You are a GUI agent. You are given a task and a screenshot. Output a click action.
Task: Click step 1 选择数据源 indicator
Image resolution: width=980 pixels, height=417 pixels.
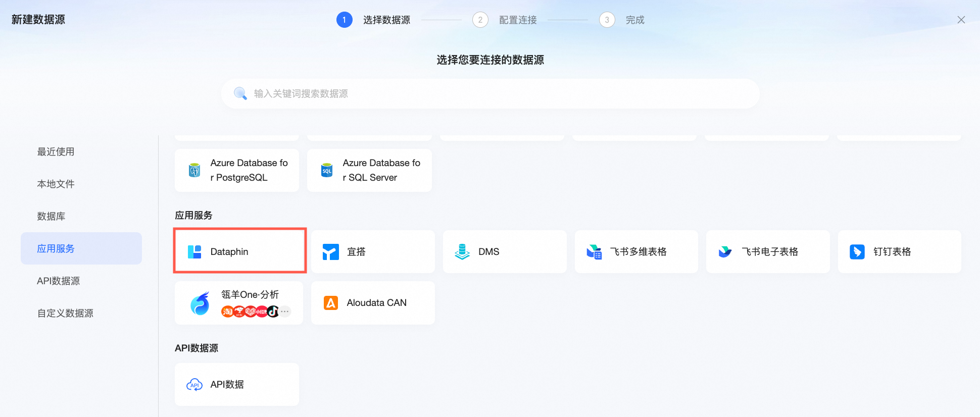(373, 20)
